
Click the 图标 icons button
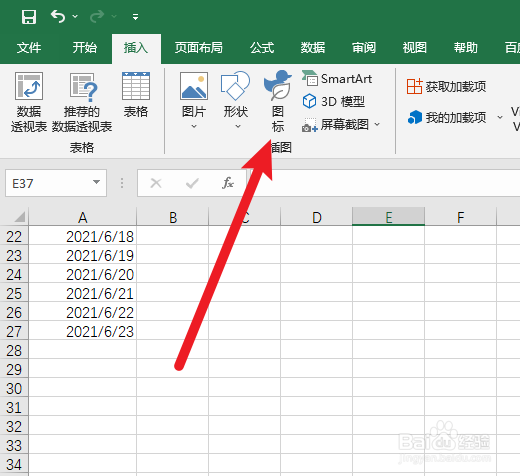click(278, 102)
